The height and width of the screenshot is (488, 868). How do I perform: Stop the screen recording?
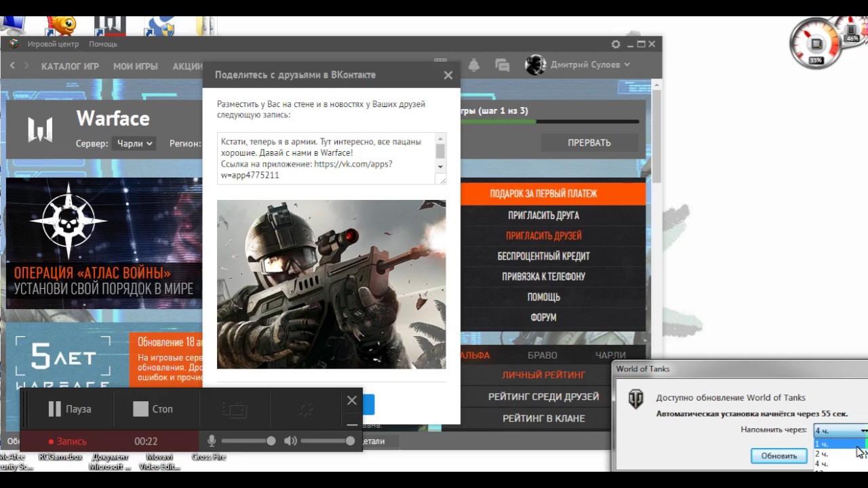point(153,409)
